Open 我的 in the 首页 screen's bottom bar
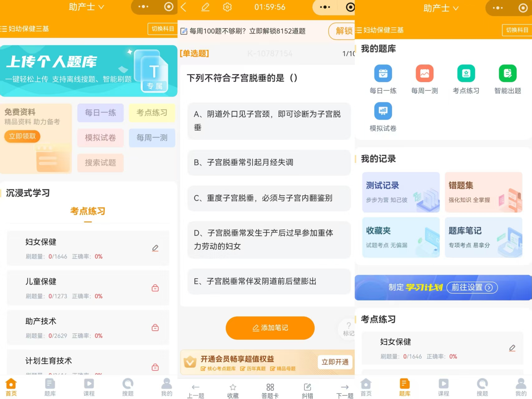The height and width of the screenshot is (399, 532). click(x=167, y=387)
